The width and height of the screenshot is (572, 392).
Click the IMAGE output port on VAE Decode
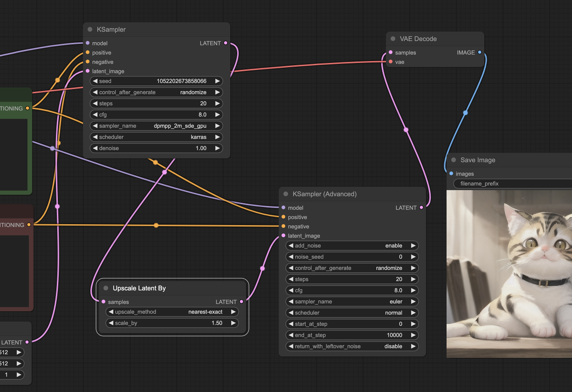click(x=479, y=52)
